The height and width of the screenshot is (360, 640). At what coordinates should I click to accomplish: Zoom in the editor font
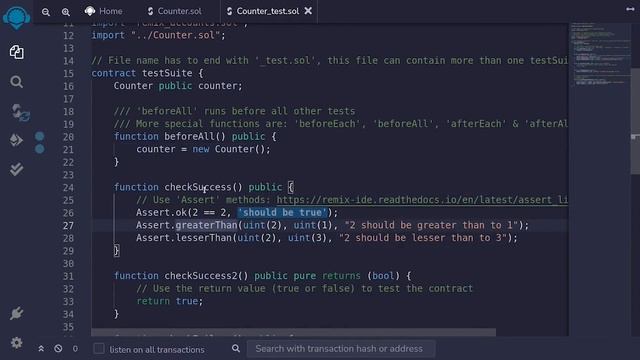66,12
